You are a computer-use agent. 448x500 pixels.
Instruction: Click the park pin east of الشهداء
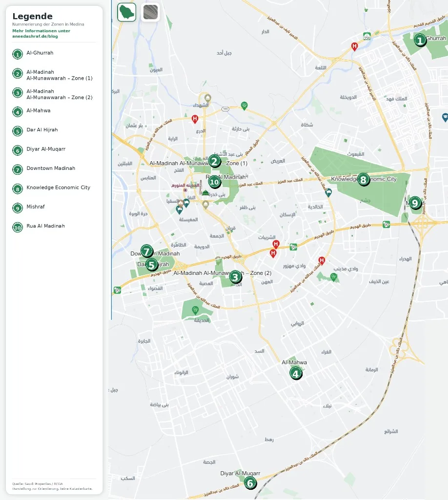(x=244, y=105)
